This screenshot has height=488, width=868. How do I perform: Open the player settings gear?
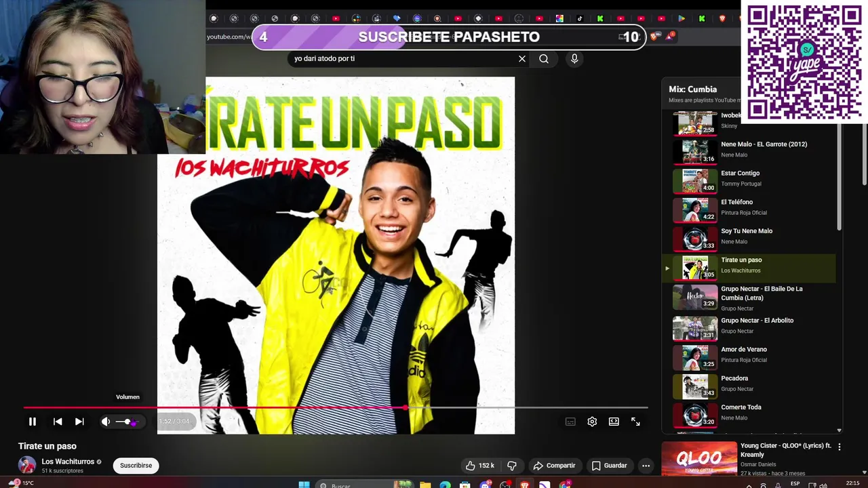point(592,422)
